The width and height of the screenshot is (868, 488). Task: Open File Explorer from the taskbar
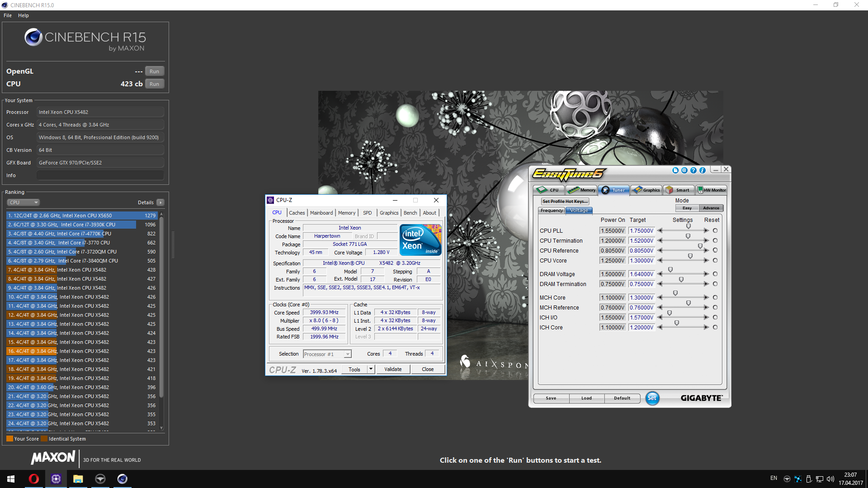78,479
